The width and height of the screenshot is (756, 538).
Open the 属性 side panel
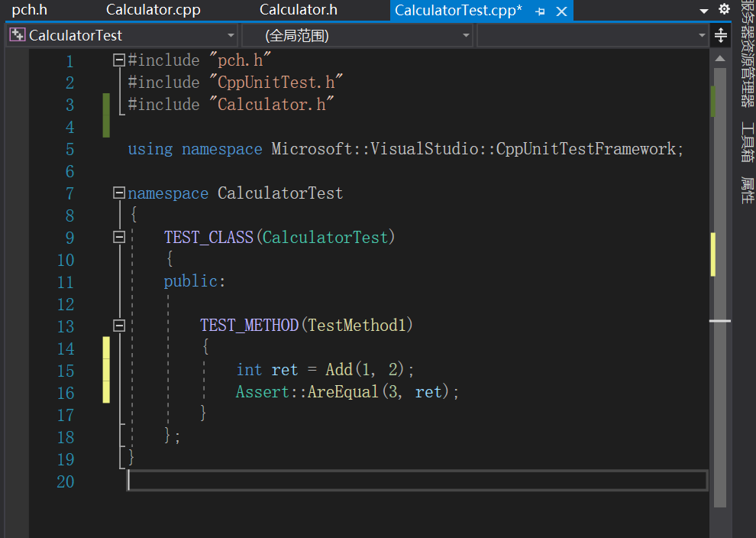pyautogui.click(x=747, y=190)
